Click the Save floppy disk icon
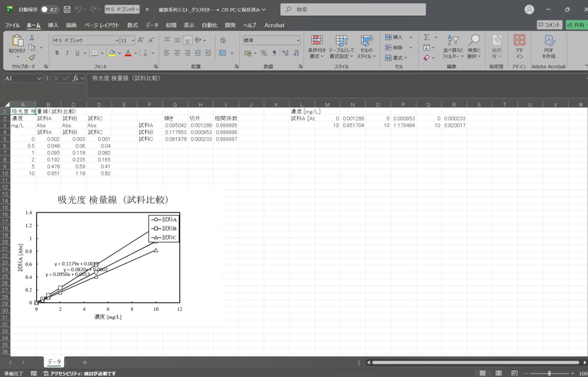Screen dimensions: 588x377 point(67,9)
